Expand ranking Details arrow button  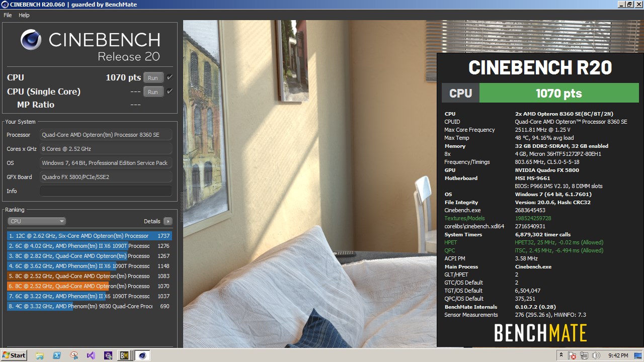(168, 221)
